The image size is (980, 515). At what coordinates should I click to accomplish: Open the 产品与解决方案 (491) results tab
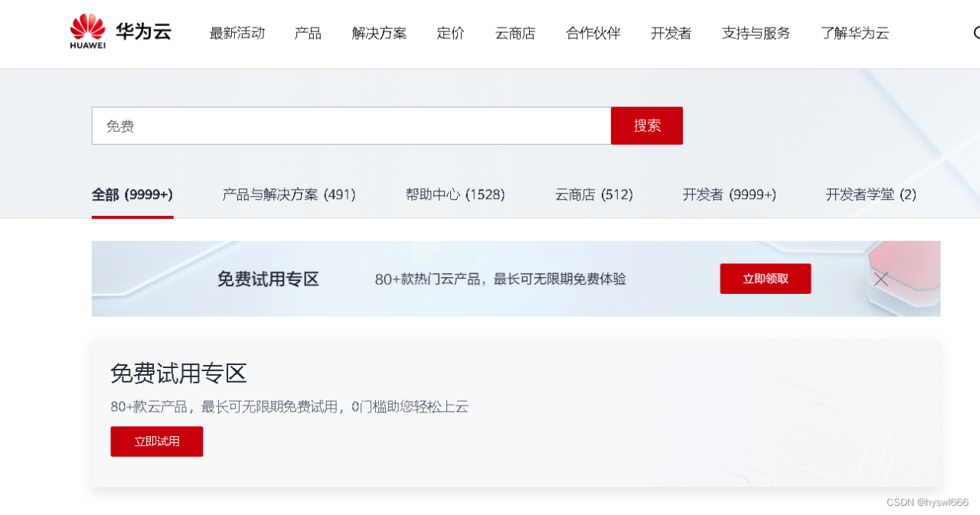[x=289, y=195]
